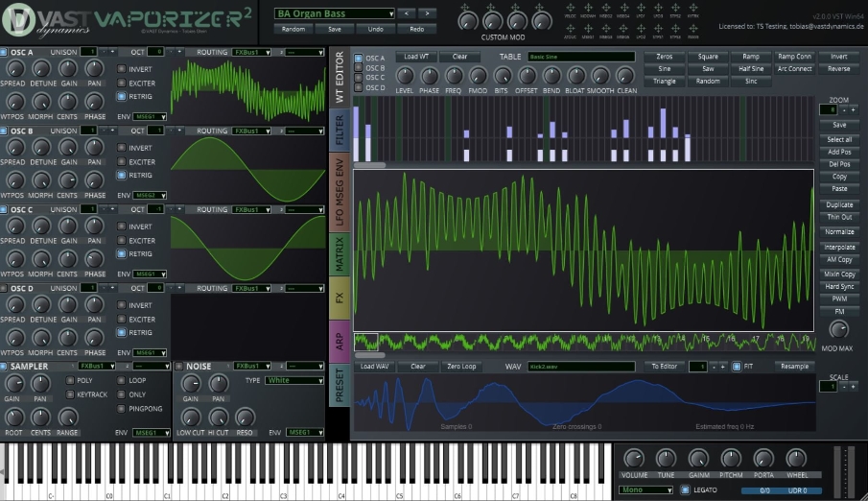
Task: Click the Load WT button
Action: (416, 57)
